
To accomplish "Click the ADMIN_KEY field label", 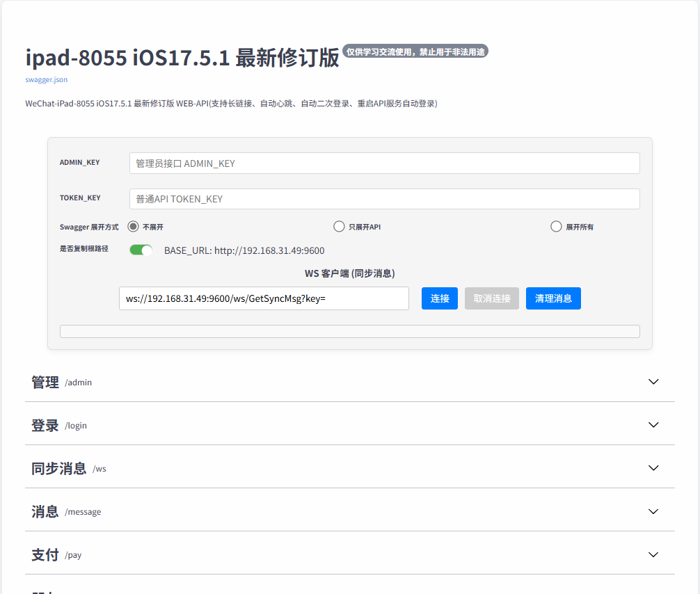I will pos(80,163).
